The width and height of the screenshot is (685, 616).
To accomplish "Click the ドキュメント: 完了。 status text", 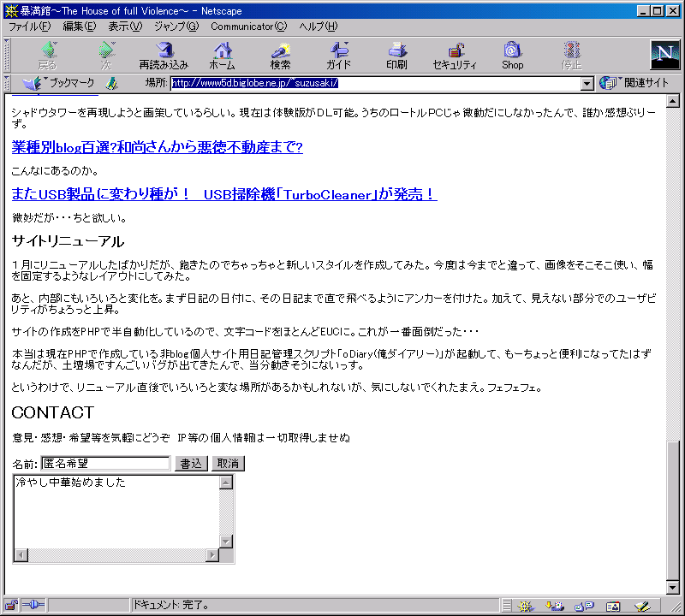I will coord(171,605).
